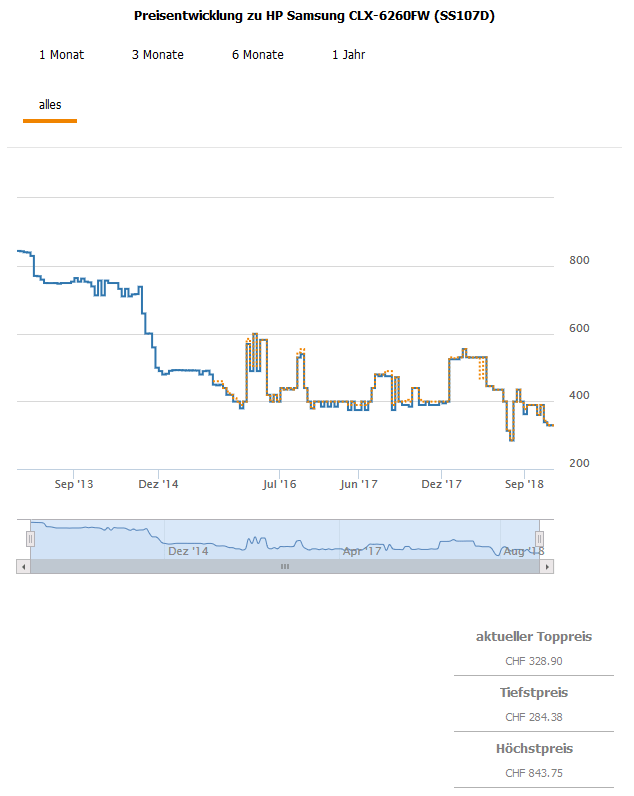
Task: Click the Sep '13 x-axis label
Action: point(74,484)
